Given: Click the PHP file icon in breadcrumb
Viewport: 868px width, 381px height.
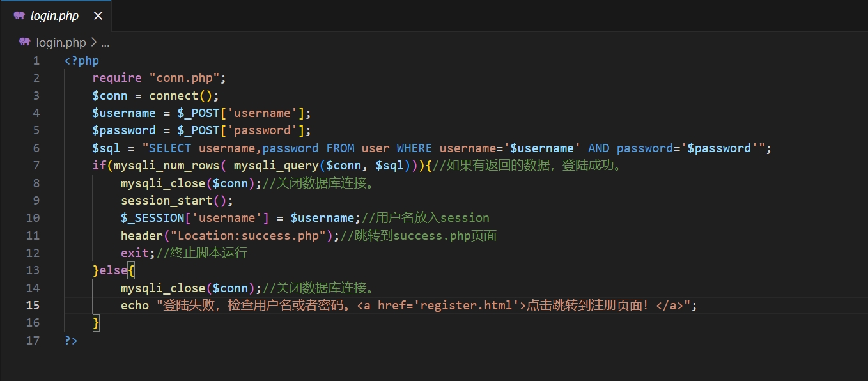Looking at the screenshot, I should (x=25, y=43).
